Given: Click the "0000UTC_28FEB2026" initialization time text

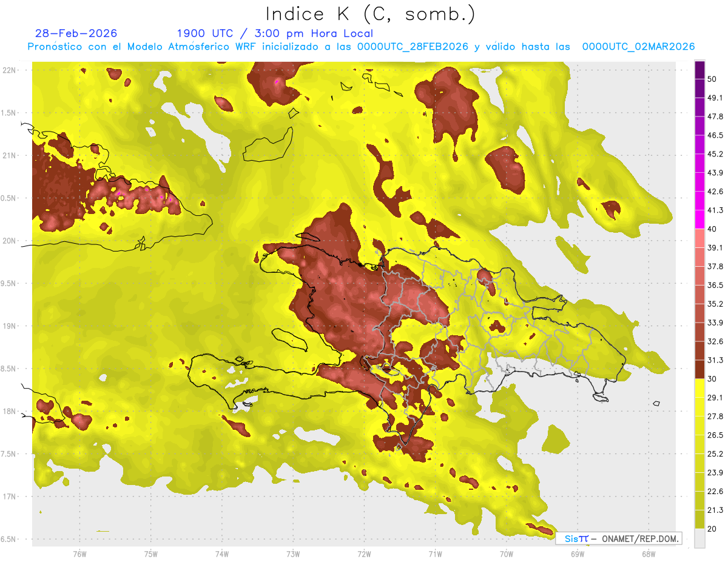Looking at the screenshot, I should pyautogui.click(x=413, y=47).
